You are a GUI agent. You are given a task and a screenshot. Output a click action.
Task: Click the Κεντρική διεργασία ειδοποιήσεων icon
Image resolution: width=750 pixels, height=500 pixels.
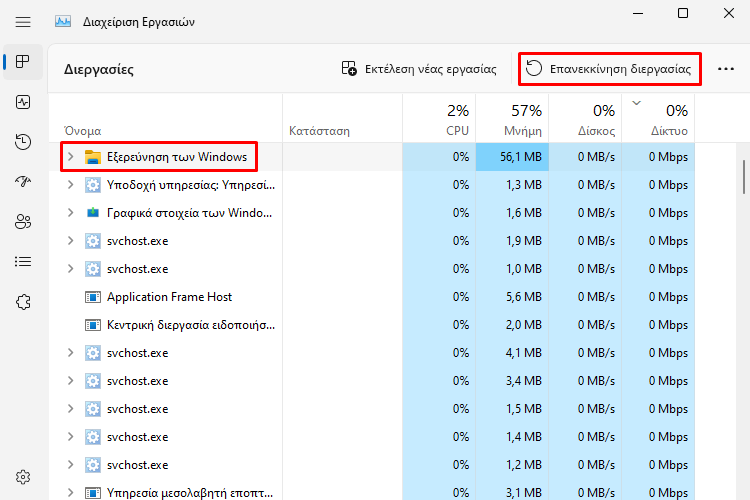(92, 325)
